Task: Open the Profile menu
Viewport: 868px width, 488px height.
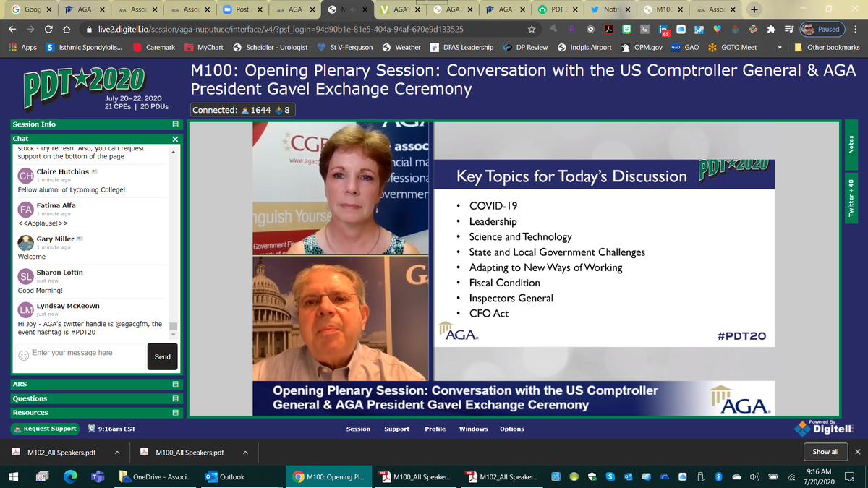Action: (x=435, y=429)
